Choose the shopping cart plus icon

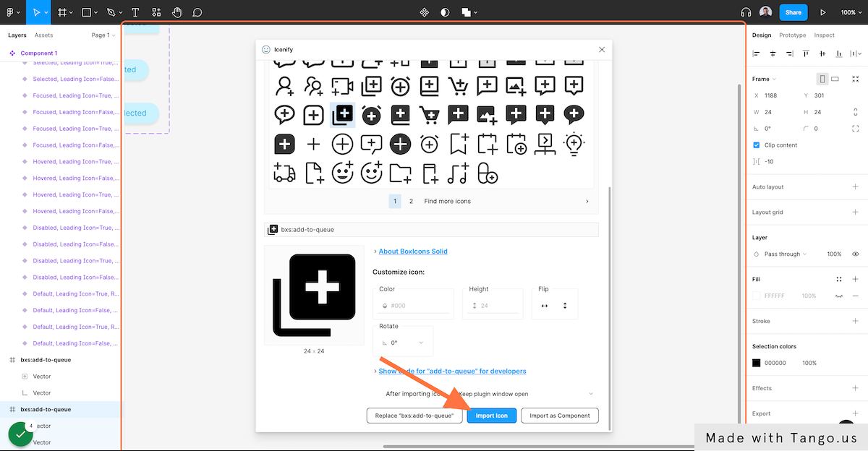(x=458, y=86)
